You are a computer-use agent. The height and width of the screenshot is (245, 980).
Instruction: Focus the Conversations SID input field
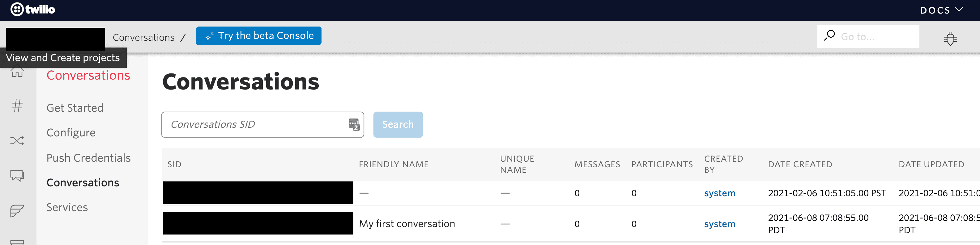click(x=262, y=125)
